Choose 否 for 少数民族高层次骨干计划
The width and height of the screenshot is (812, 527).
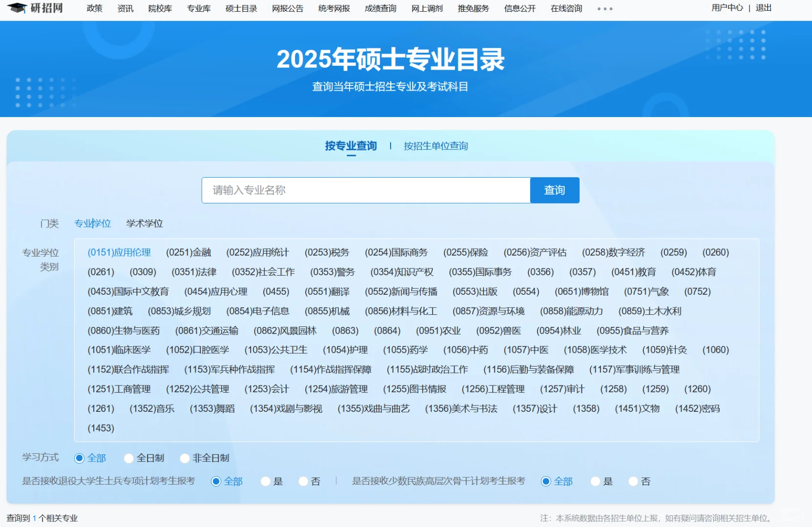pos(633,481)
